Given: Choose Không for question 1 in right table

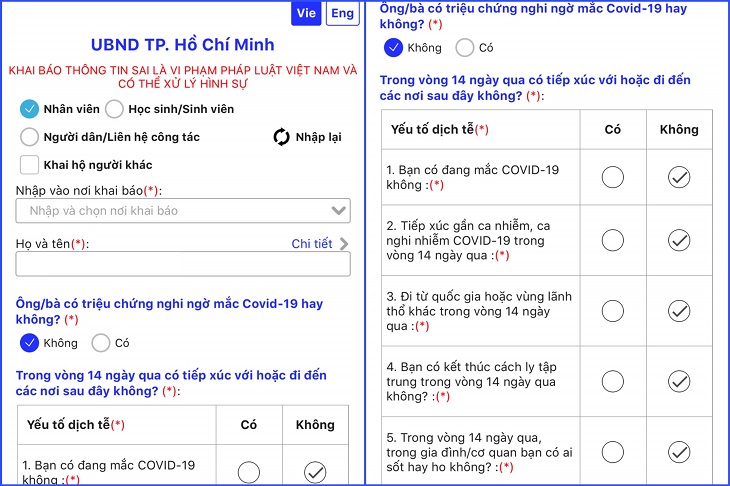Looking at the screenshot, I should click(x=679, y=177).
